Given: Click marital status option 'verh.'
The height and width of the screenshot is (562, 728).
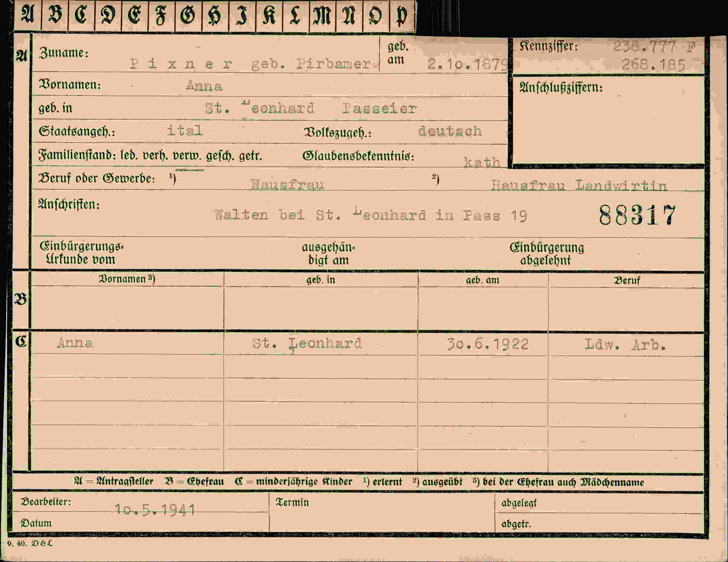Looking at the screenshot, I should point(156,155).
